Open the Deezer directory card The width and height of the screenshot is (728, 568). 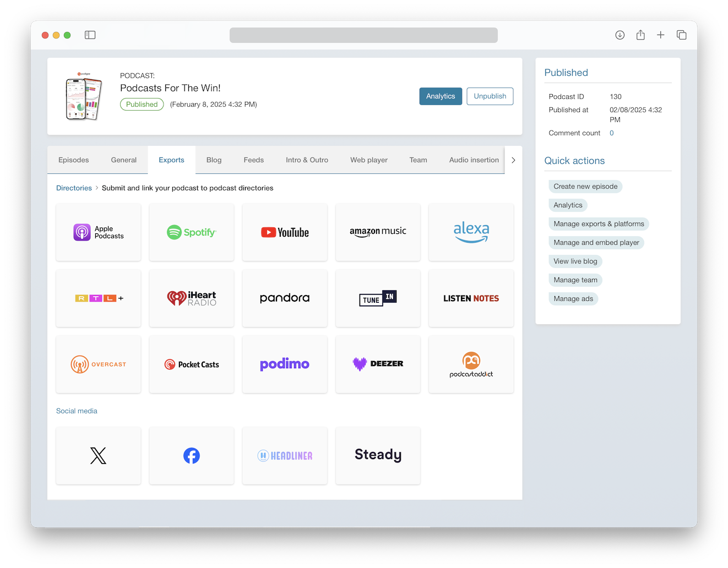point(378,364)
